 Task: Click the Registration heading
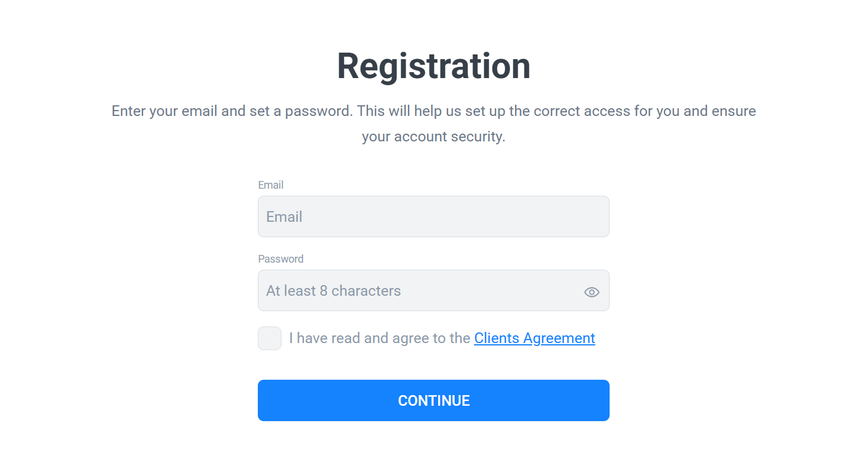pyautogui.click(x=433, y=66)
